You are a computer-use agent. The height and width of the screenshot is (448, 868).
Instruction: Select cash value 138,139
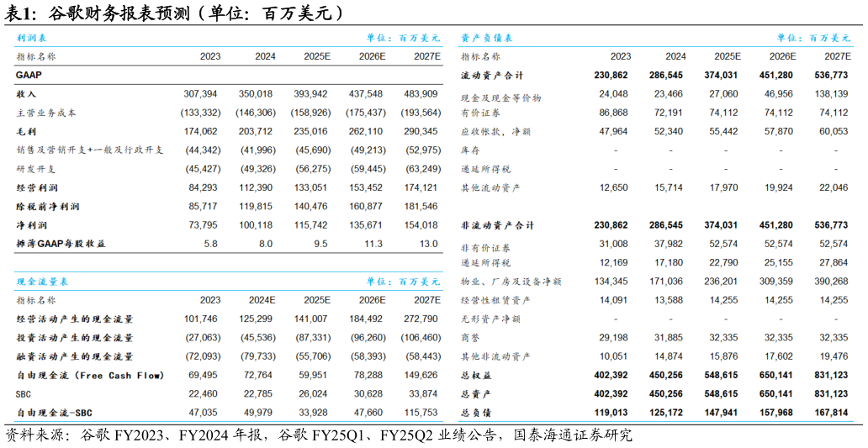829,94
